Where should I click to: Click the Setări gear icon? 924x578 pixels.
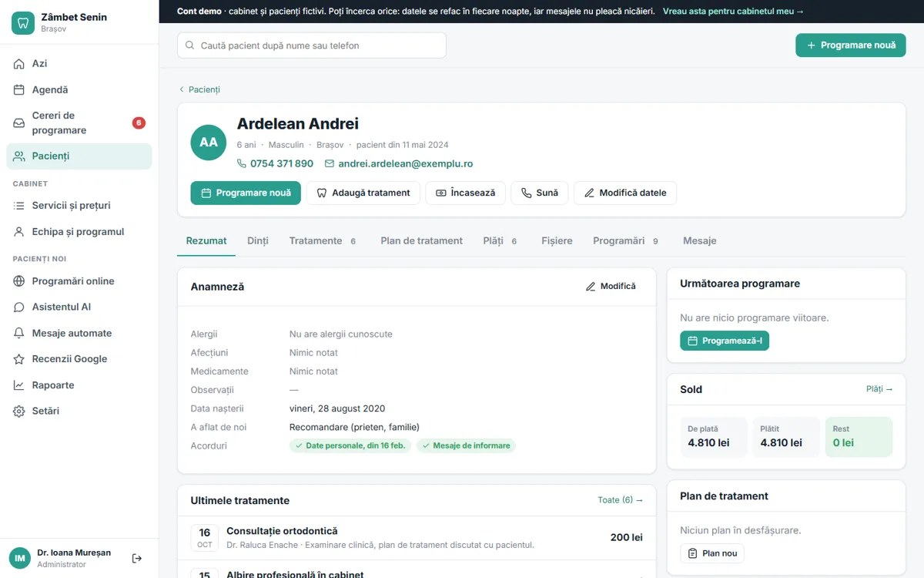(19, 412)
